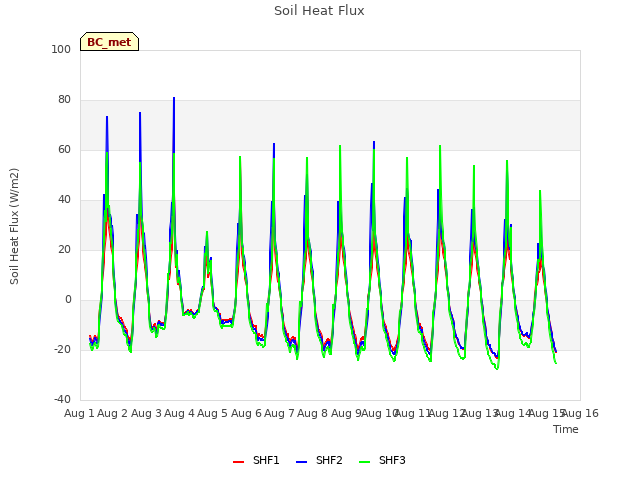Image resolution: width=640 pixels, height=480 pixels.
Task: Click the Soil Heat Flux chart title
Action: click(x=319, y=11)
